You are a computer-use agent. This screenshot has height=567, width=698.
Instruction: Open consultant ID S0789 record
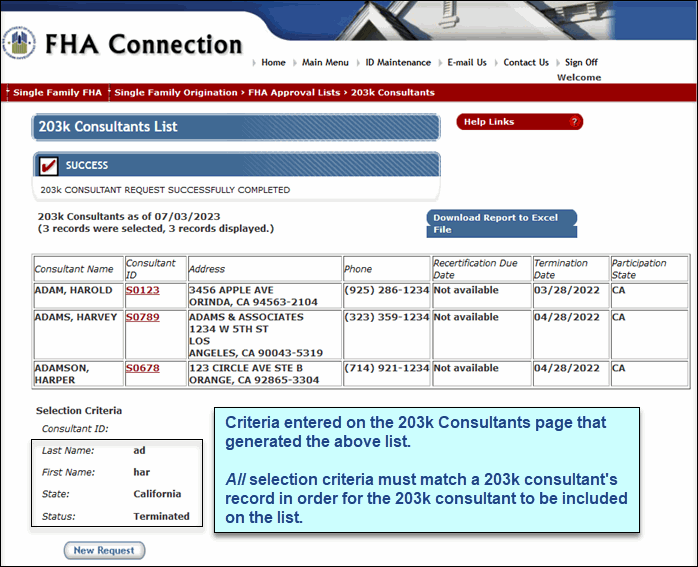[142, 317]
